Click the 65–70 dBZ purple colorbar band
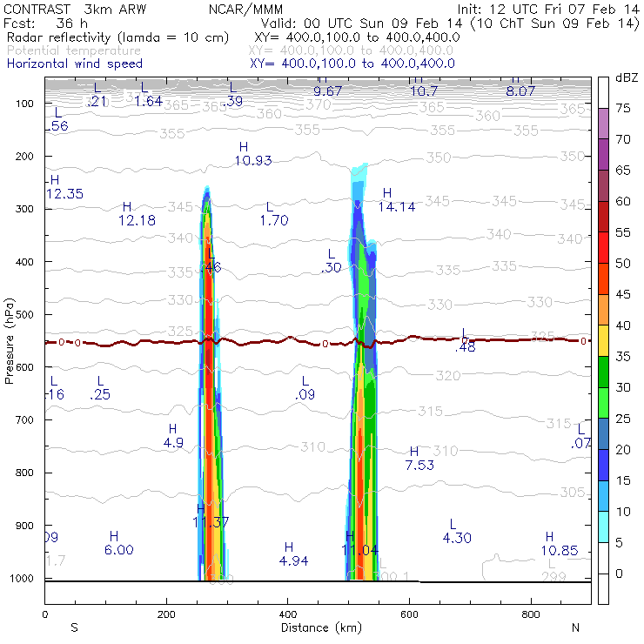644x644 pixels. pos(603,155)
